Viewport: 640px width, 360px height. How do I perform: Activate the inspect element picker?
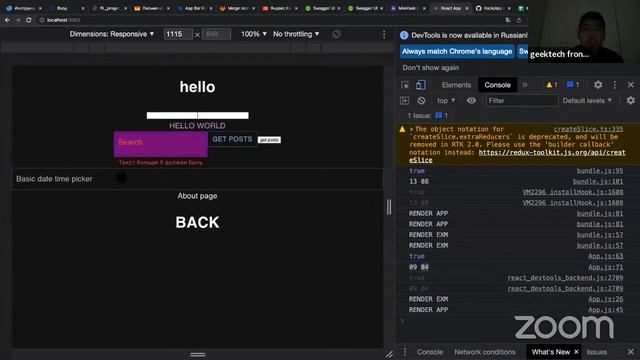pos(405,85)
